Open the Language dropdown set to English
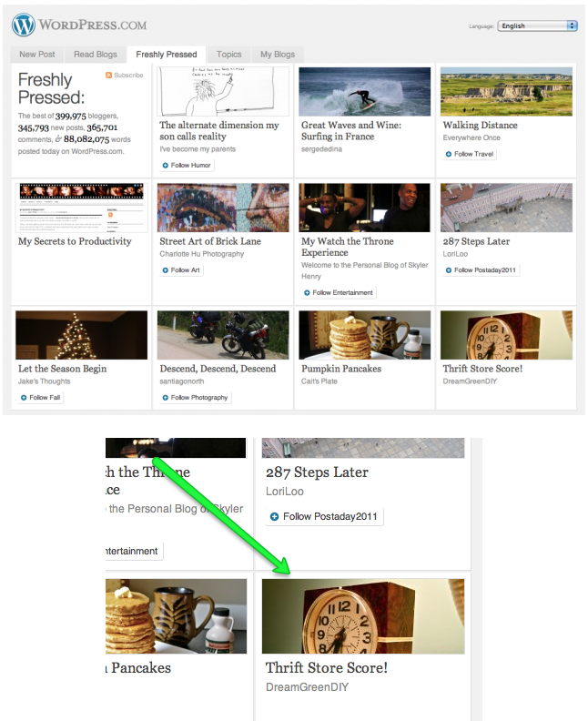 537,25
